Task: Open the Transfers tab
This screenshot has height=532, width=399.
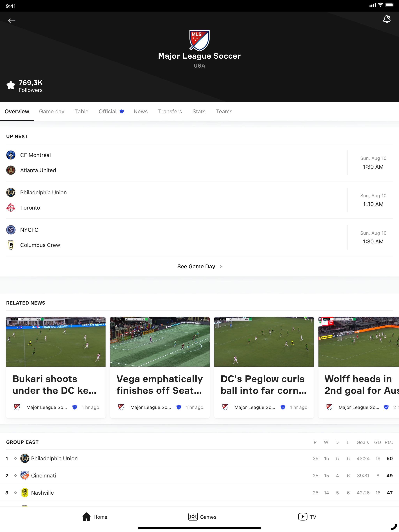Action: pos(170,111)
